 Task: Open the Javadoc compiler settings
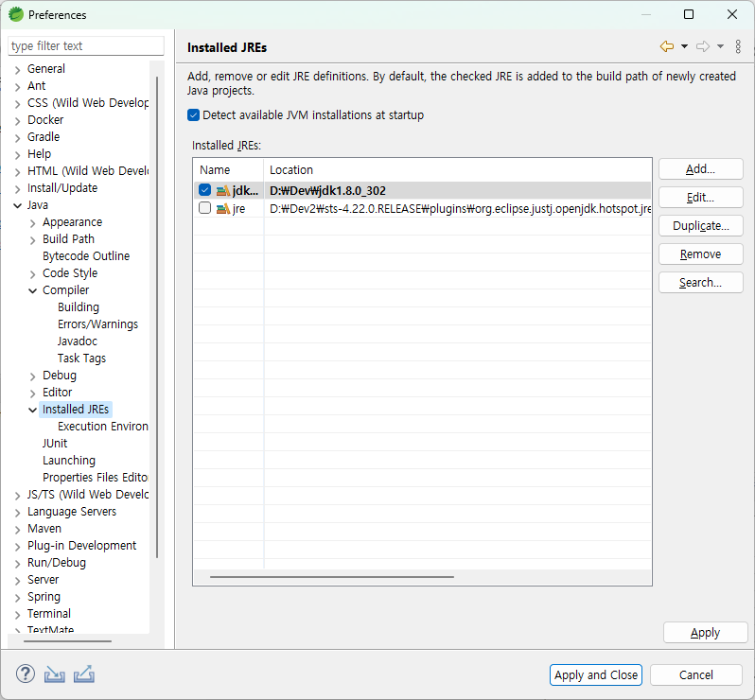click(78, 341)
